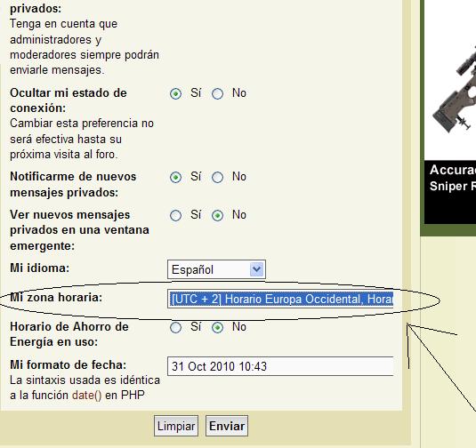This screenshot has height=448, width=476.
Task: Click the Accuracy Sniper Rifle ad caption
Action: [x=453, y=178]
